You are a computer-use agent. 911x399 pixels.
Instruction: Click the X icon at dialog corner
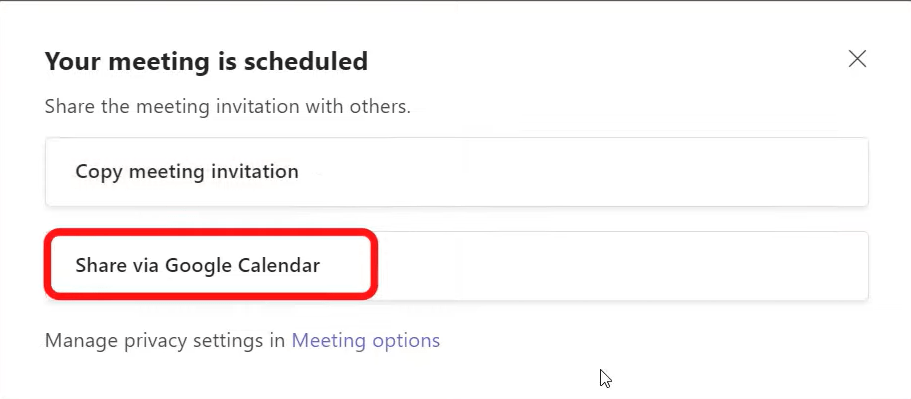(857, 59)
